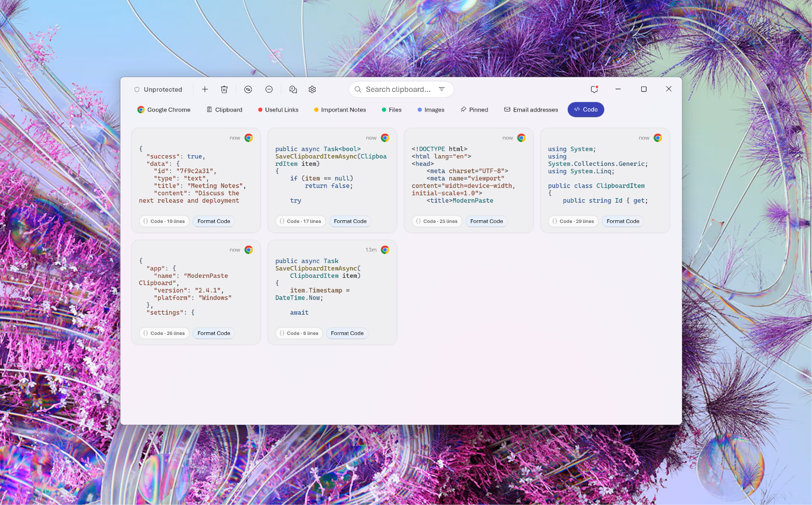Show the Files category tab
Viewport: 812px width, 505px height.
tap(392, 109)
